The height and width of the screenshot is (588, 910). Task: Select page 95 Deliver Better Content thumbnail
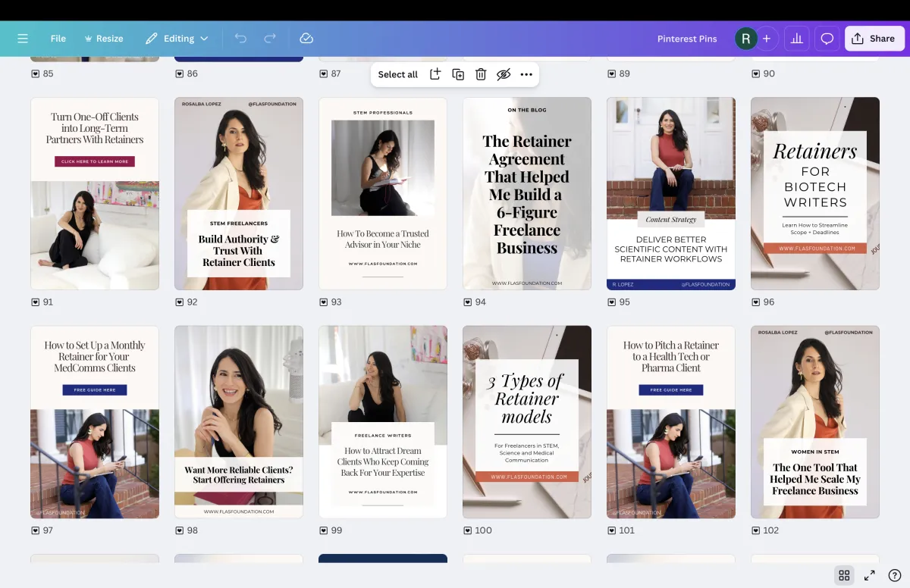click(671, 193)
